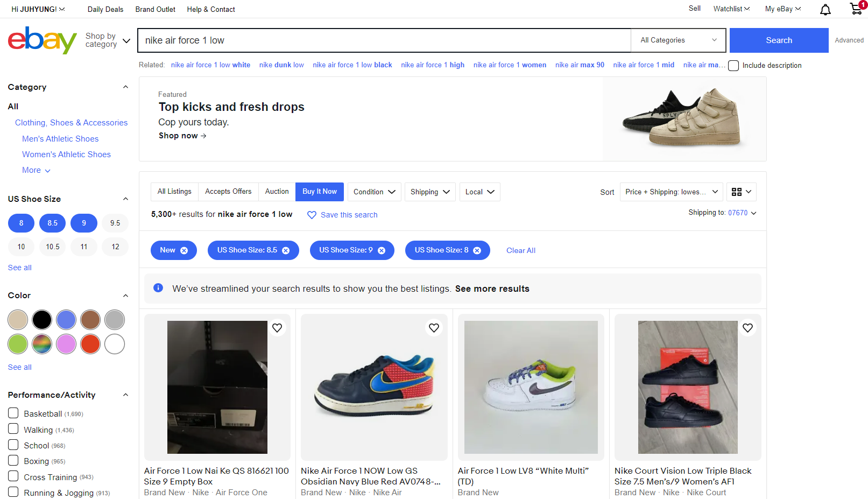Open Advanced search
The width and height of the screenshot is (868, 499).
coord(849,40)
